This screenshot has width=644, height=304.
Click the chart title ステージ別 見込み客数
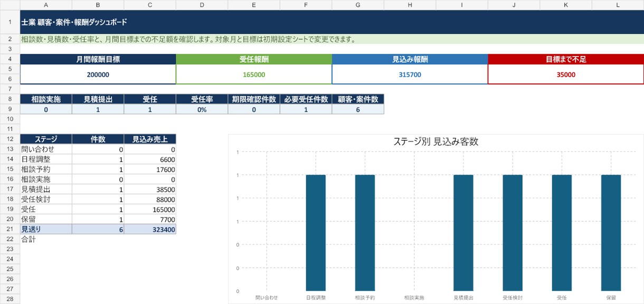[436, 141]
